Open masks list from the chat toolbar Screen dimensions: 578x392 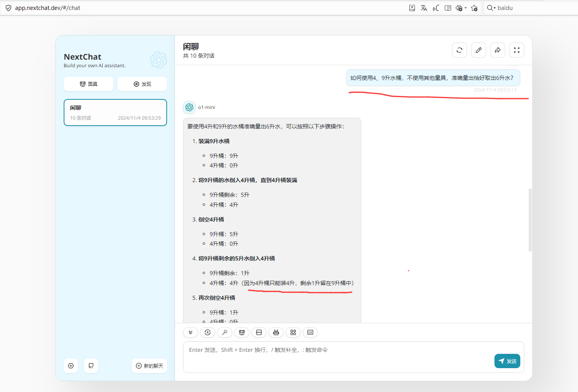(242, 332)
